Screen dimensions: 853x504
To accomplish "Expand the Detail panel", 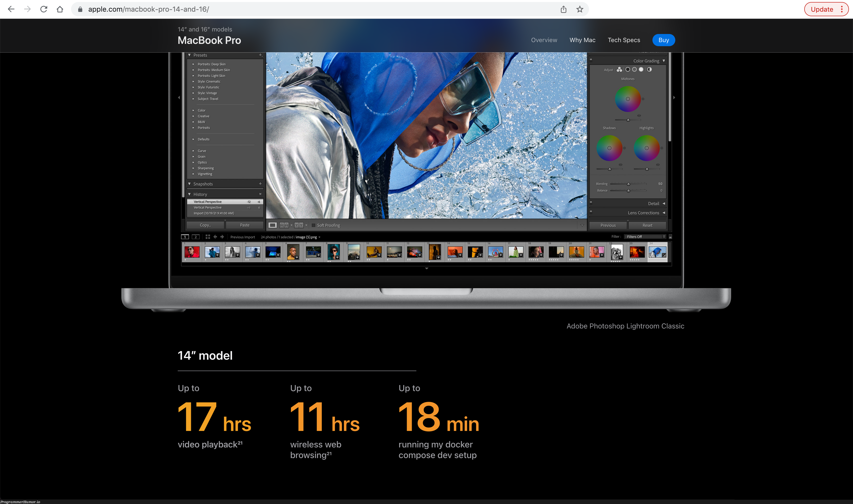I will 664,203.
